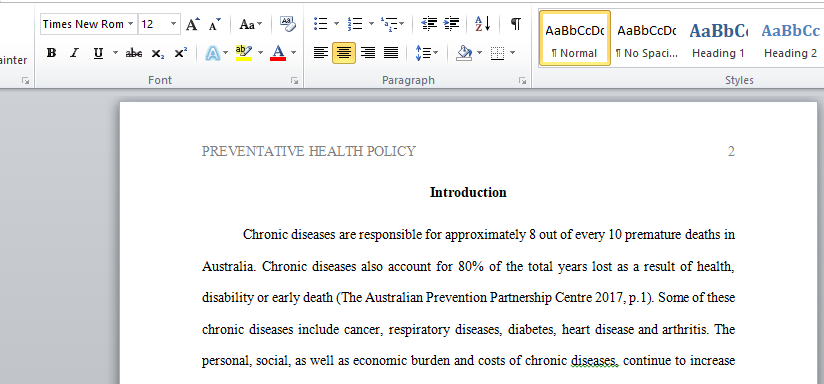Screen dimensions: 824x384
Task: Click the Introduction heading
Action: coord(468,193)
